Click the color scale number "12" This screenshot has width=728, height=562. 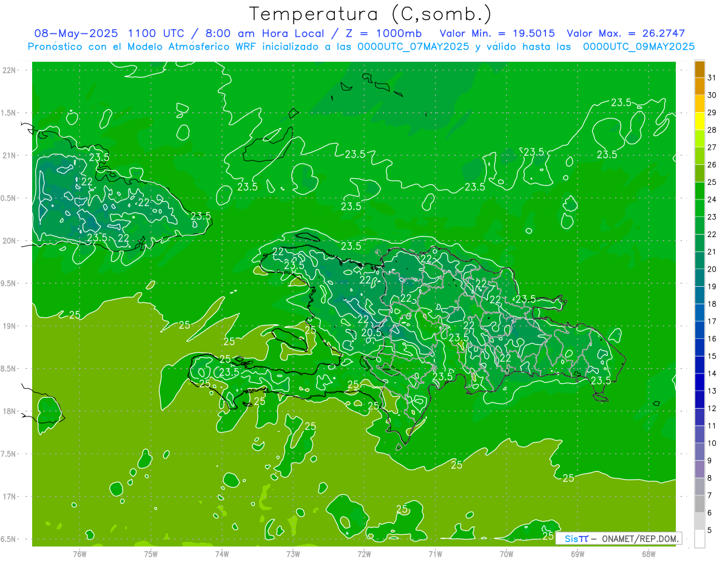pyautogui.click(x=712, y=408)
